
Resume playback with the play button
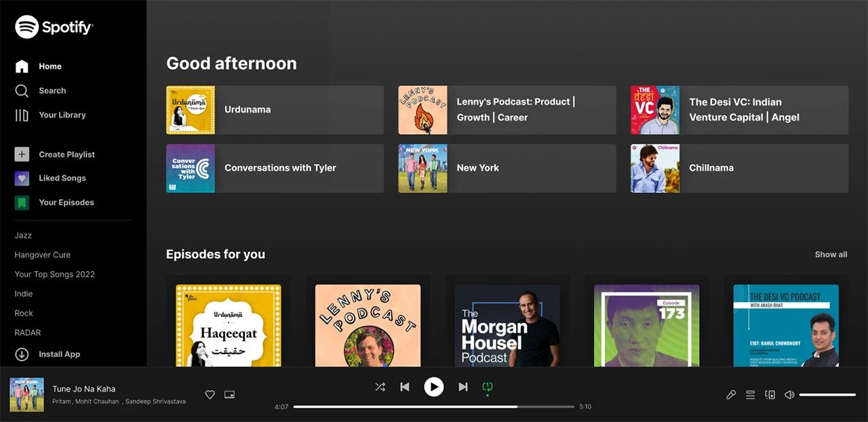coord(434,387)
